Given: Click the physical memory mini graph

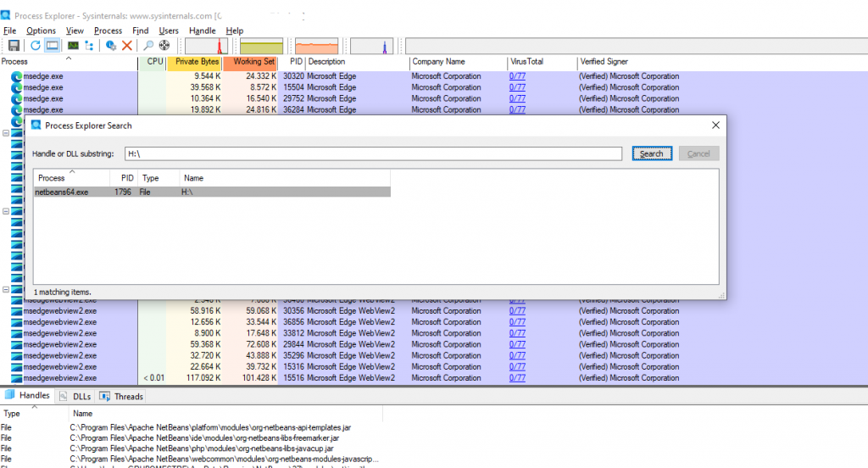Looking at the screenshot, I should pos(317,46).
